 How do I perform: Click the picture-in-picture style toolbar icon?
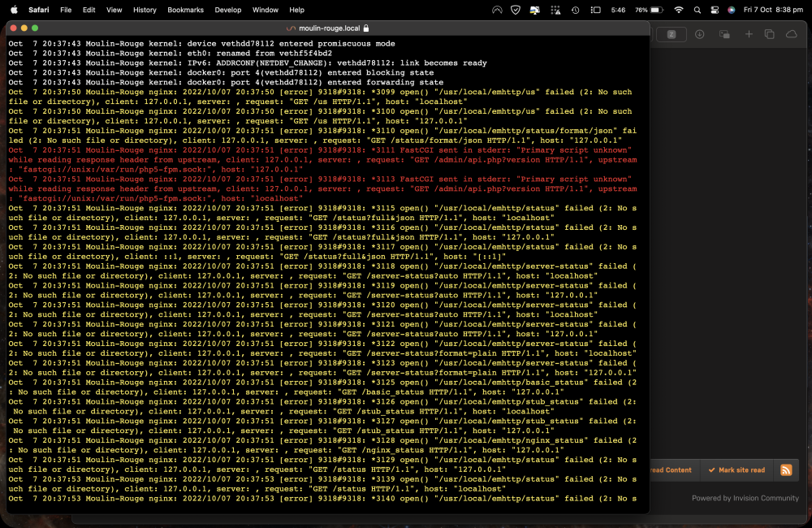point(724,34)
